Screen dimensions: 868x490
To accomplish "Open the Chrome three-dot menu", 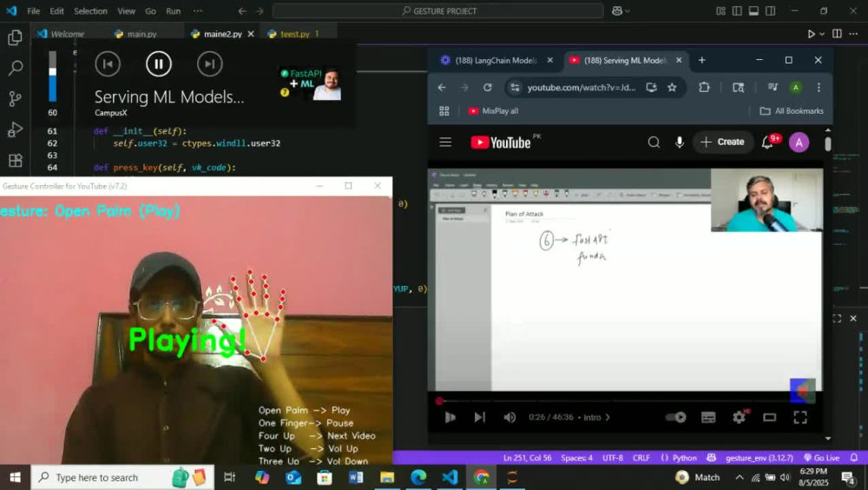I will pyautogui.click(x=819, y=88).
